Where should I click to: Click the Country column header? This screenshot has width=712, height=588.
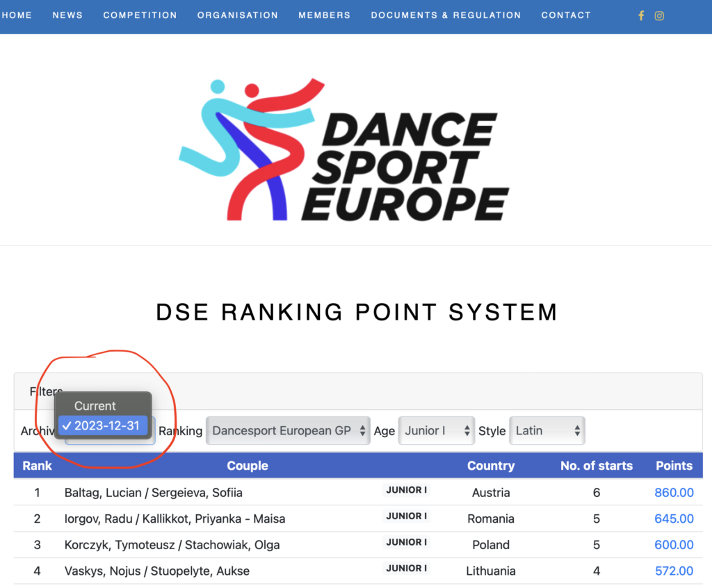click(x=491, y=466)
